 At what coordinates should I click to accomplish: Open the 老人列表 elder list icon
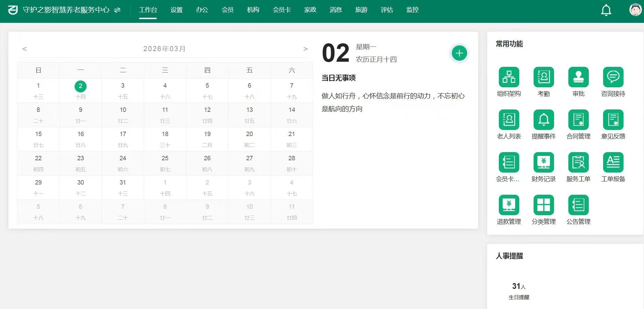pyautogui.click(x=509, y=120)
